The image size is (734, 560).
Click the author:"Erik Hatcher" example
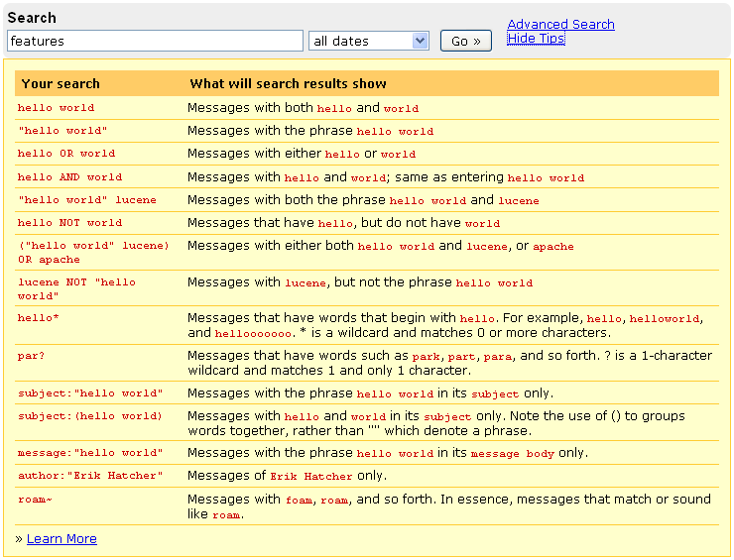click(89, 476)
